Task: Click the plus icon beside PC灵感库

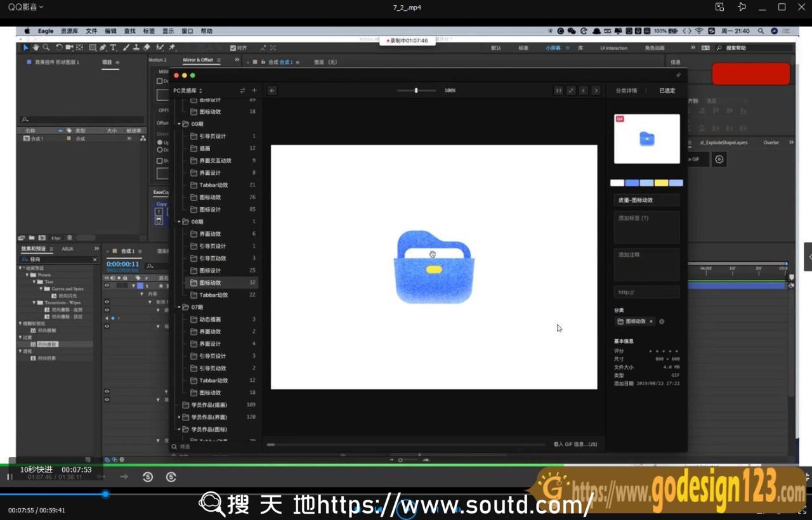Action: point(254,91)
